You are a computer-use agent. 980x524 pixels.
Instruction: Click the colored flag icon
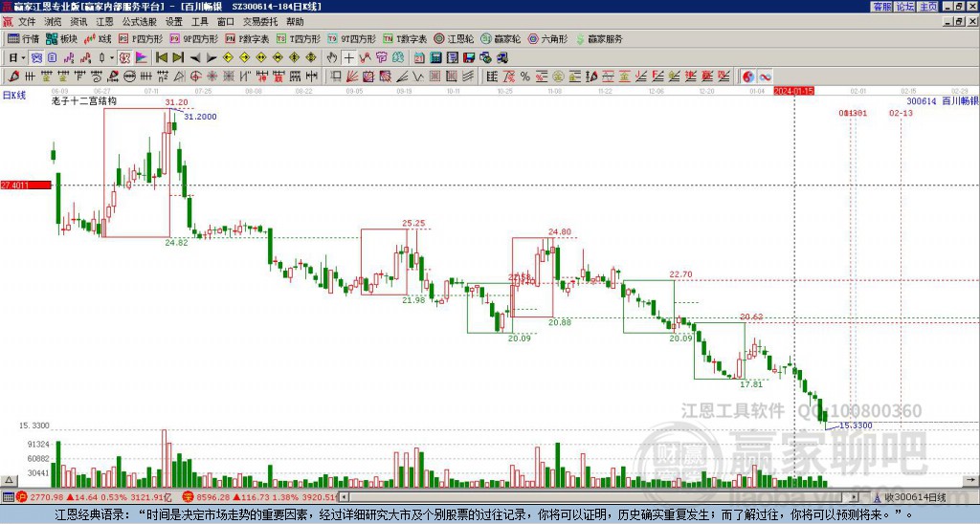pos(142,58)
